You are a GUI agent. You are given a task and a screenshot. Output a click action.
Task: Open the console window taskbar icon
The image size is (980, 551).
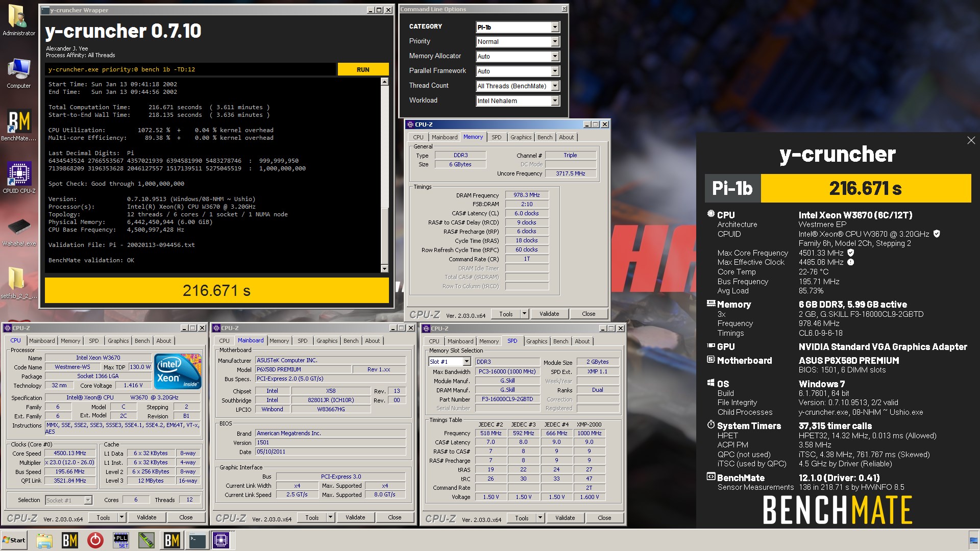[197, 540]
